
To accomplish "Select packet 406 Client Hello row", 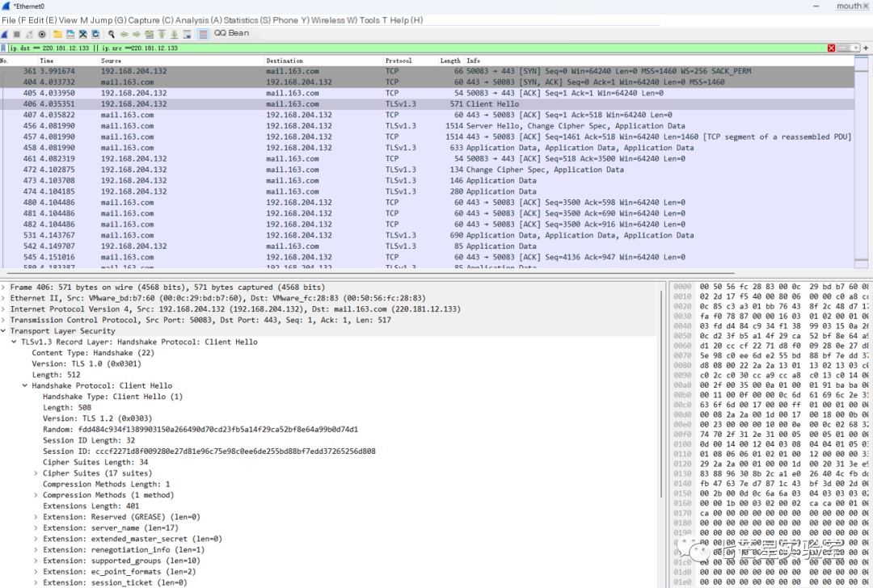I will (427, 104).
